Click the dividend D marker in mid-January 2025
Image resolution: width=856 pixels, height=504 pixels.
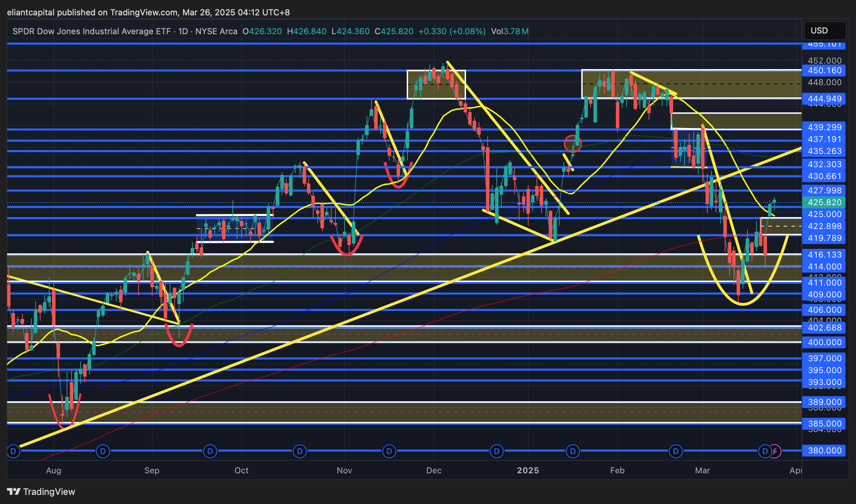click(x=573, y=451)
